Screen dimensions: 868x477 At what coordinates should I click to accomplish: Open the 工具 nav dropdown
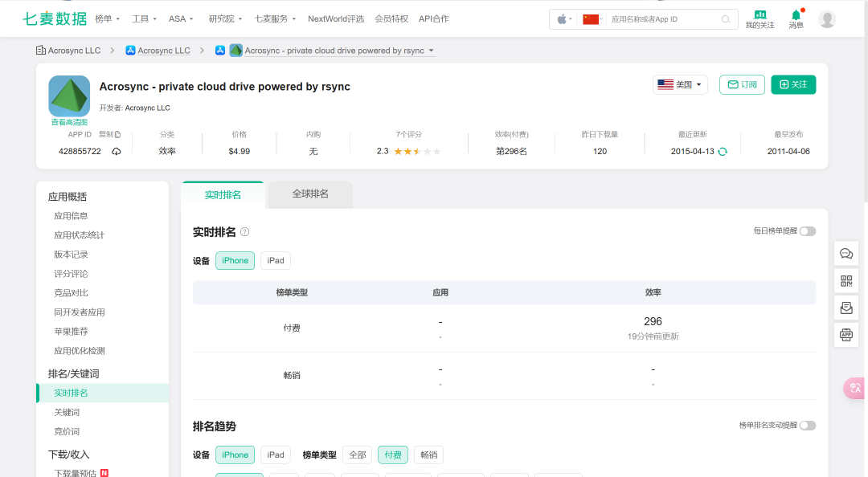[144, 18]
